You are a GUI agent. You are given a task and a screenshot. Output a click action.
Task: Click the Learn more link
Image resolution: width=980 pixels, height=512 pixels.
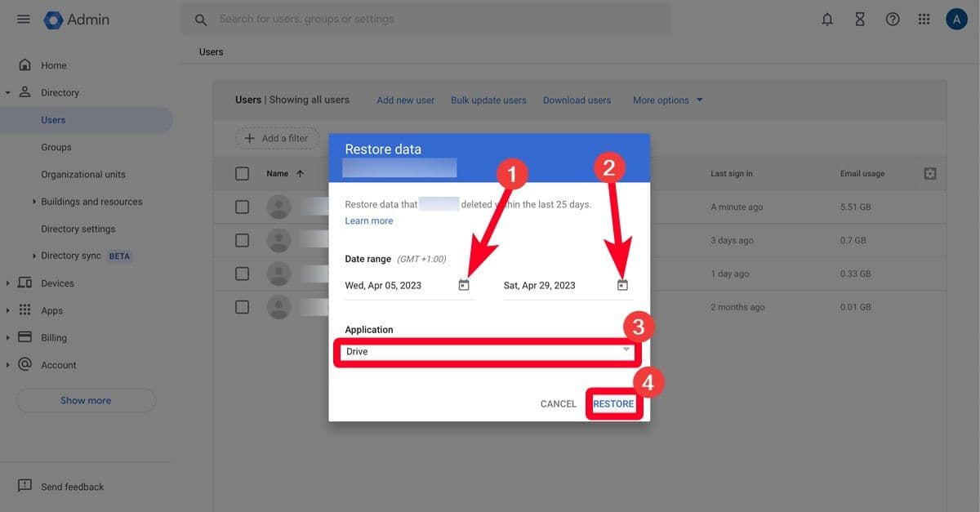coord(368,220)
